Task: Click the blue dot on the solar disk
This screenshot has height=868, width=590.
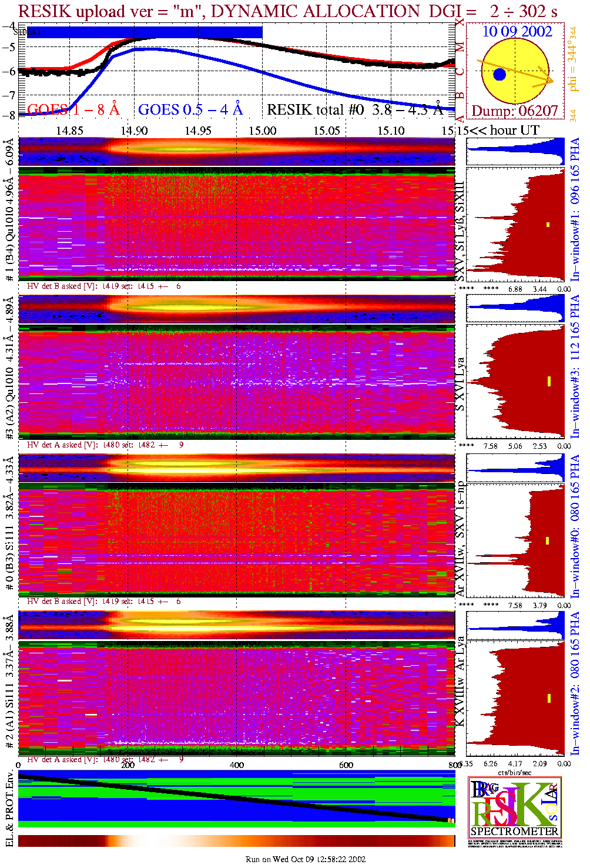Action: coord(500,75)
